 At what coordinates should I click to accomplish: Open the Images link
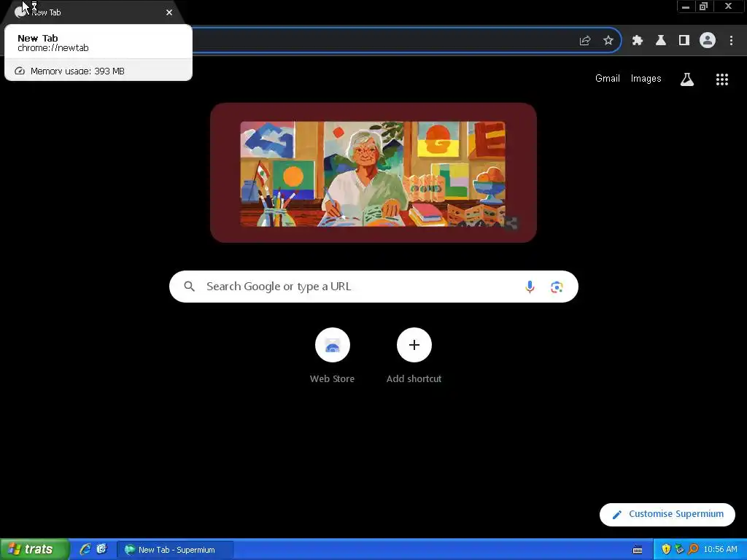(646, 79)
